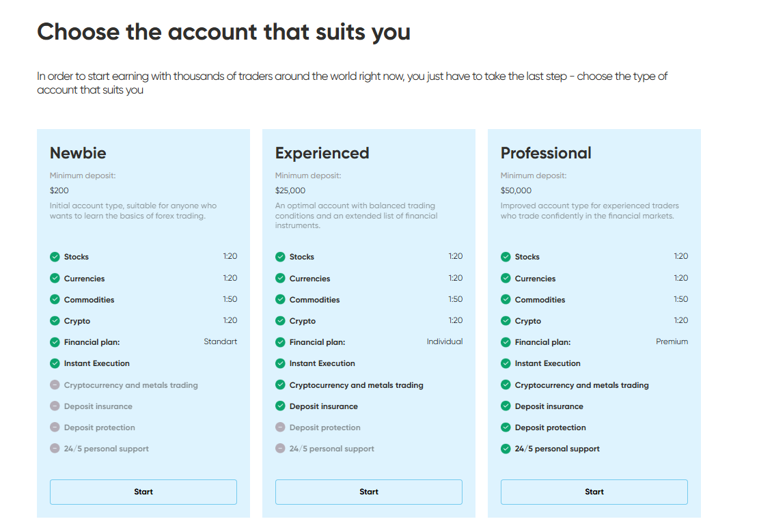Click the Start button under Professional
The width and height of the screenshot is (759, 532).
tap(594, 492)
